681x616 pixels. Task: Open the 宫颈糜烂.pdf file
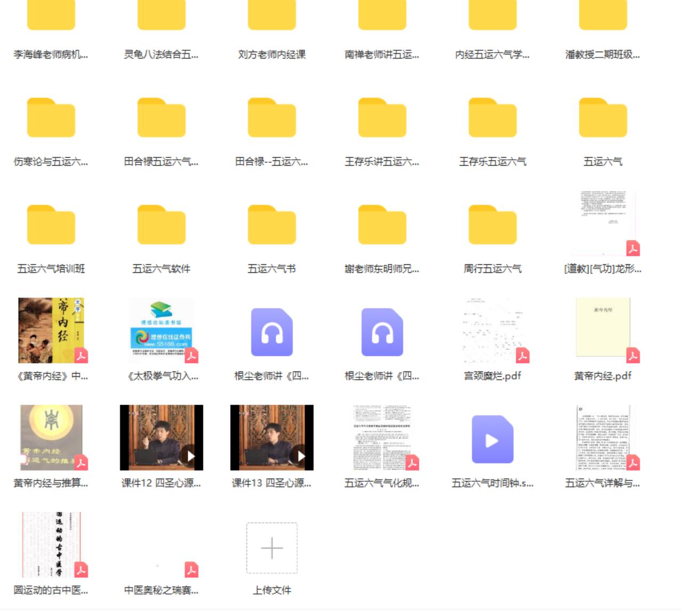pos(492,330)
